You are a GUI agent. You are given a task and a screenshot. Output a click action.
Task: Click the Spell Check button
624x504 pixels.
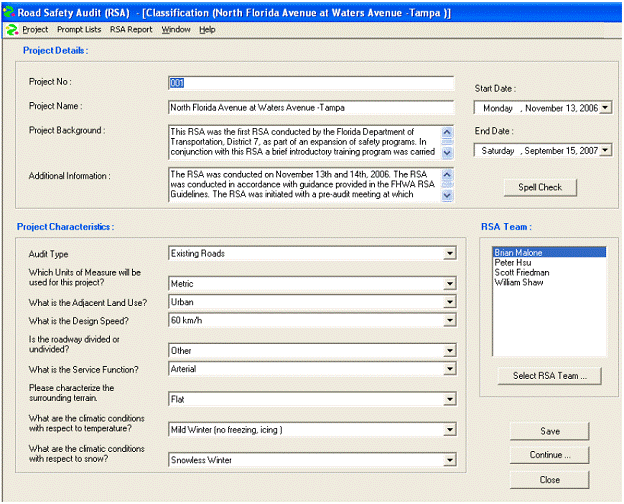point(540,187)
